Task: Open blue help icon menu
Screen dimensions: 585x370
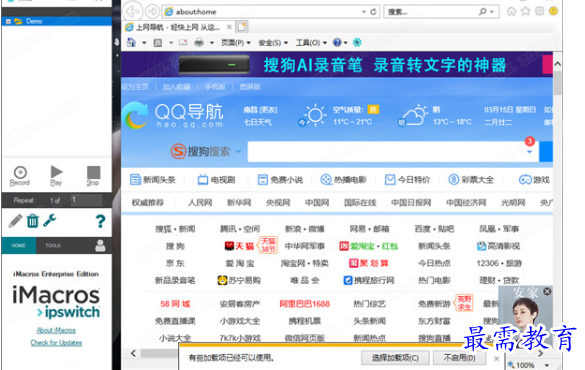Action: click(x=340, y=43)
